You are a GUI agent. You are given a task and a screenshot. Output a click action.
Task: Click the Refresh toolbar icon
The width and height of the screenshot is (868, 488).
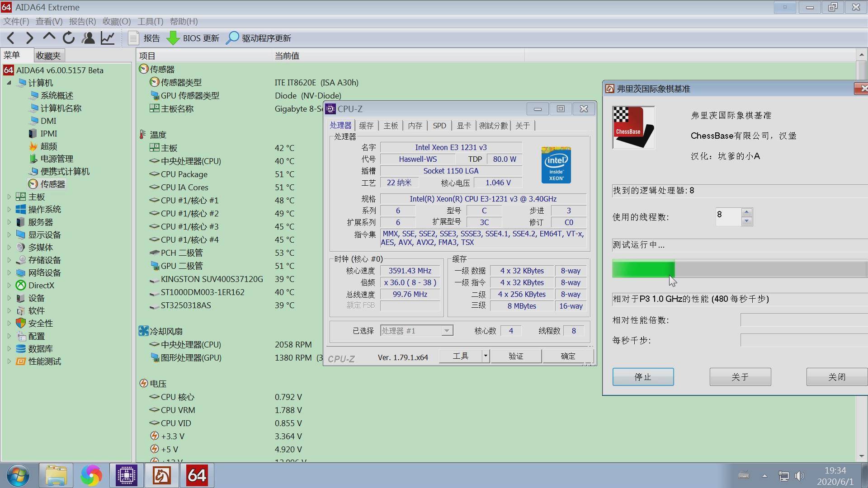click(68, 38)
